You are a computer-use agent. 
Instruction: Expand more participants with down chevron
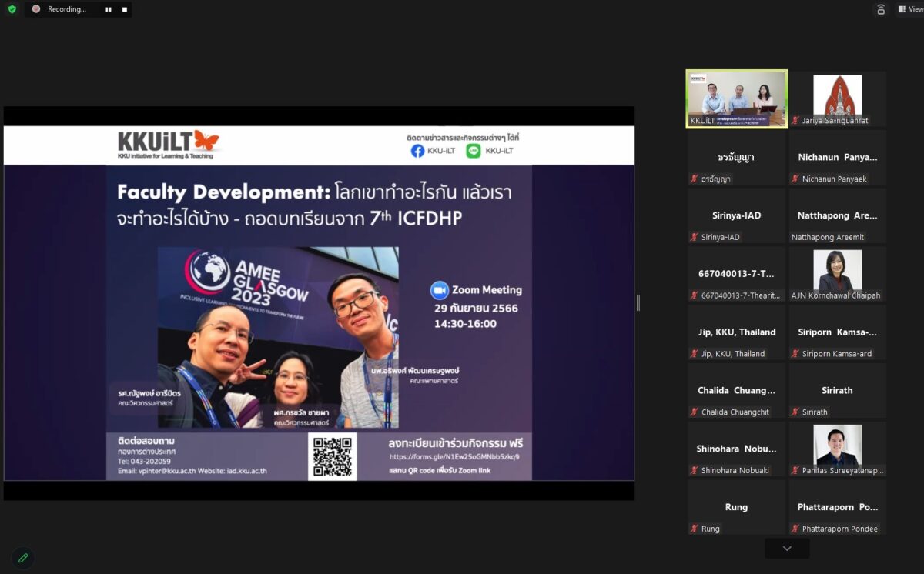[786, 549]
